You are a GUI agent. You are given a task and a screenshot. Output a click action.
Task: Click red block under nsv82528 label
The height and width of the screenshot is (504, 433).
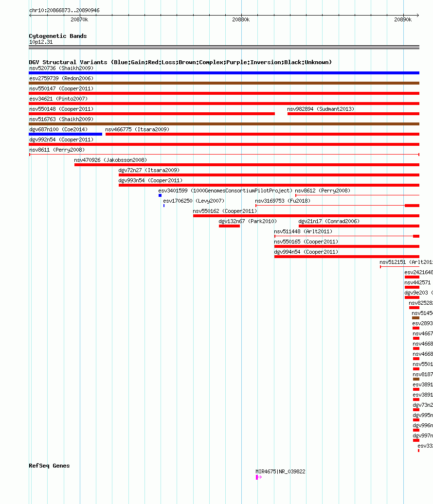414,308
